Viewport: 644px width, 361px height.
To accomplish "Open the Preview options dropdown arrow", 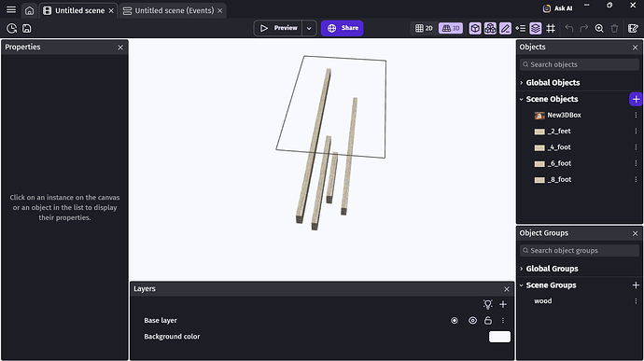I will tap(309, 28).
